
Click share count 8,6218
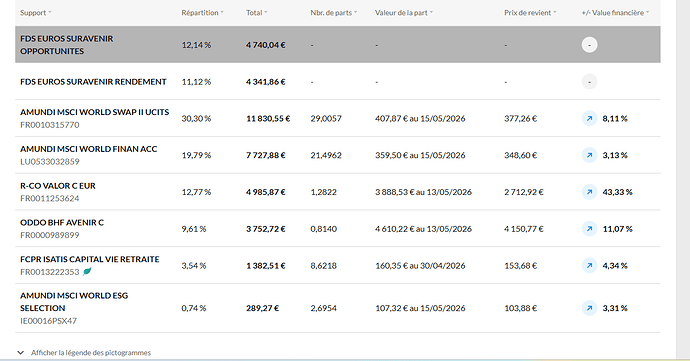coord(323,266)
